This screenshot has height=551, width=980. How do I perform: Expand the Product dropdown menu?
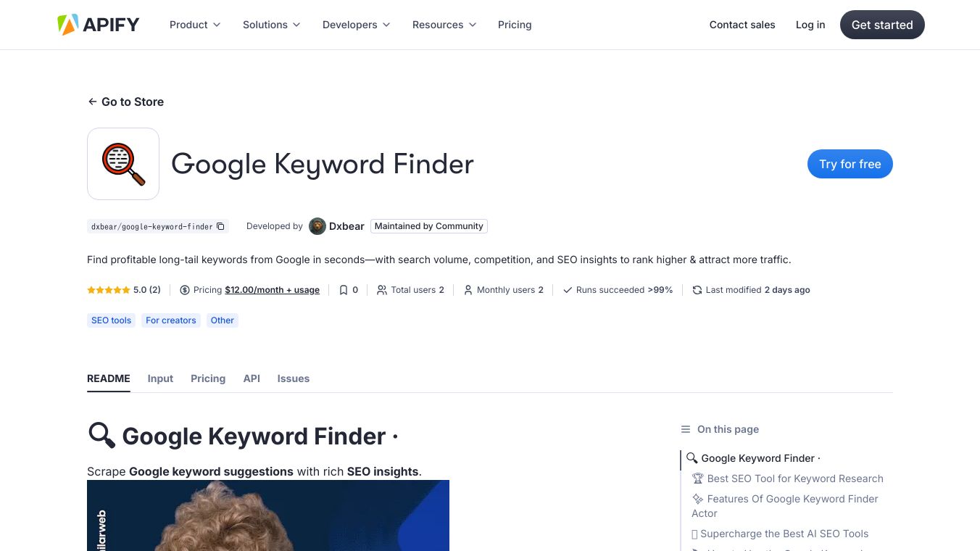pyautogui.click(x=195, y=25)
